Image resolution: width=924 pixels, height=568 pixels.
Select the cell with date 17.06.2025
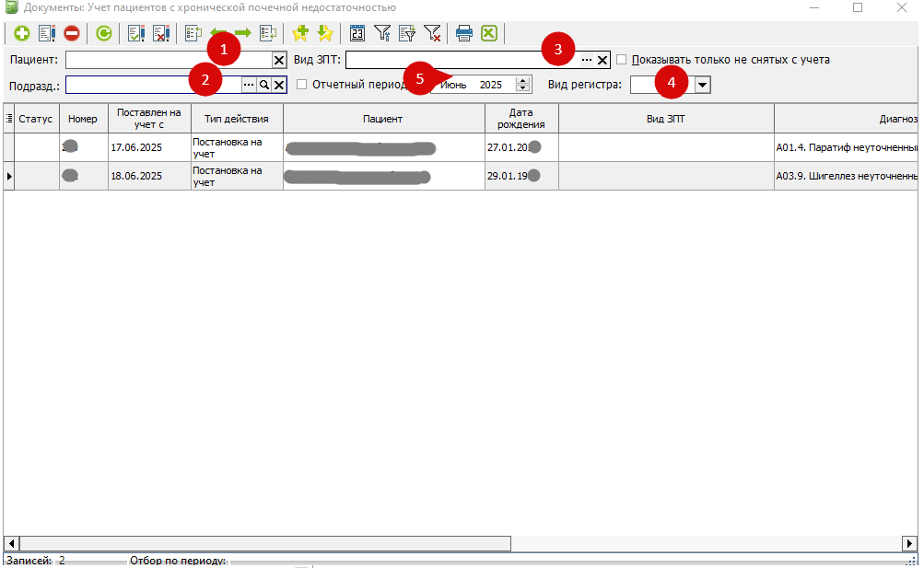tap(149, 147)
